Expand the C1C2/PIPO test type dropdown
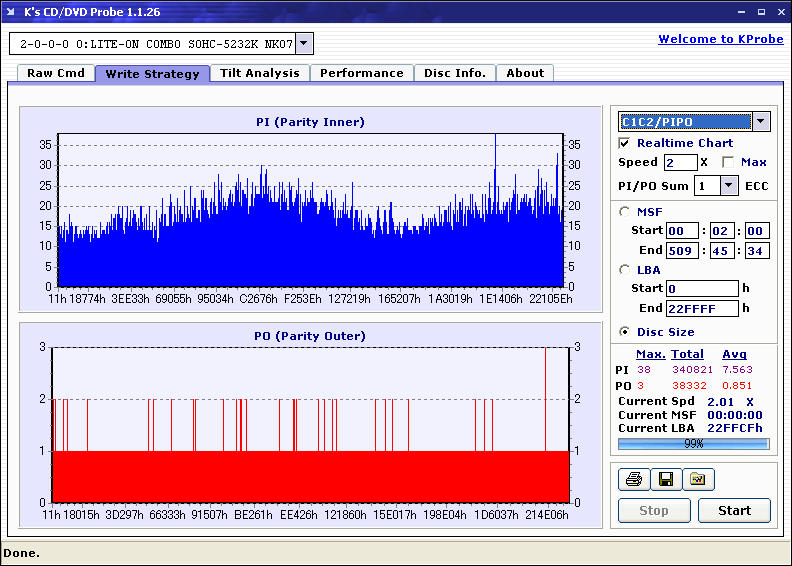792x566 pixels. (761, 122)
